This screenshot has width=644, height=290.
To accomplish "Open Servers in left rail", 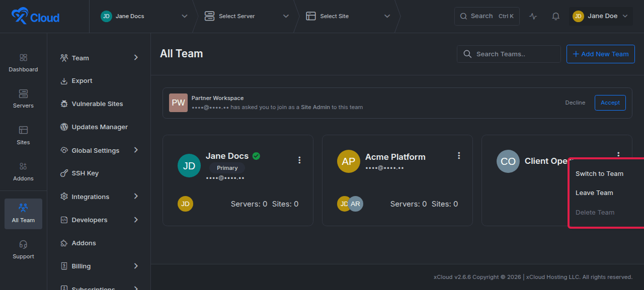I will [x=23, y=99].
